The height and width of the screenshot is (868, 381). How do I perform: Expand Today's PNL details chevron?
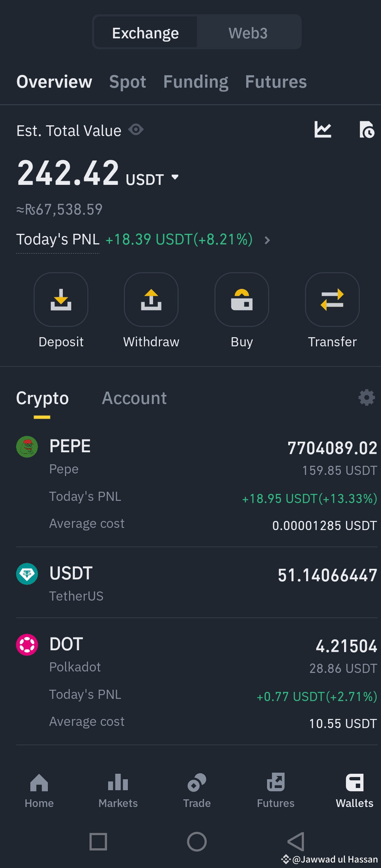[x=267, y=240]
